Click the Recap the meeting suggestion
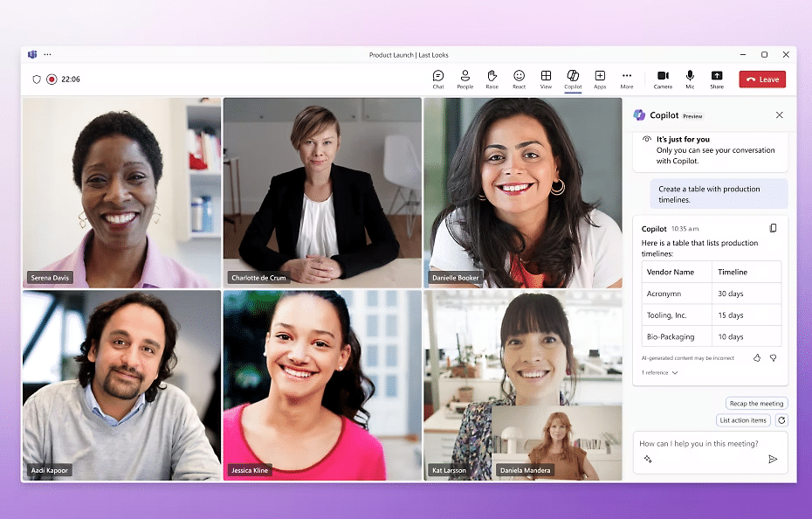The width and height of the screenshot is (812, 519). [756, 404]
